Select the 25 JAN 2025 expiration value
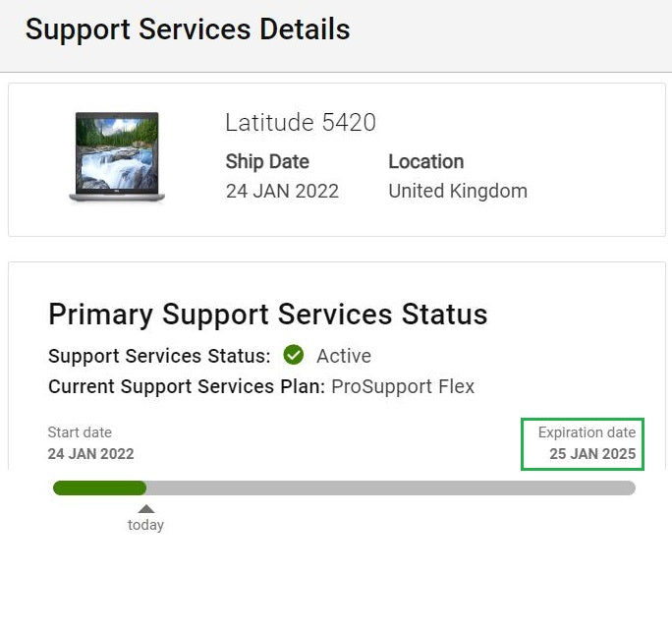This screenshot has width=672, height=631. (x=592, y=453)
